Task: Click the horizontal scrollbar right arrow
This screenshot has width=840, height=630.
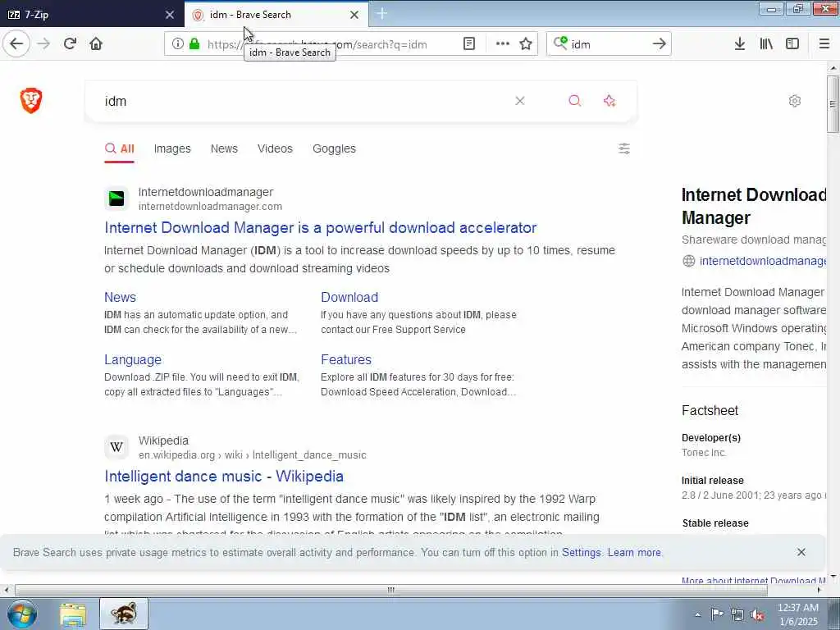Action: coord(819,590)
